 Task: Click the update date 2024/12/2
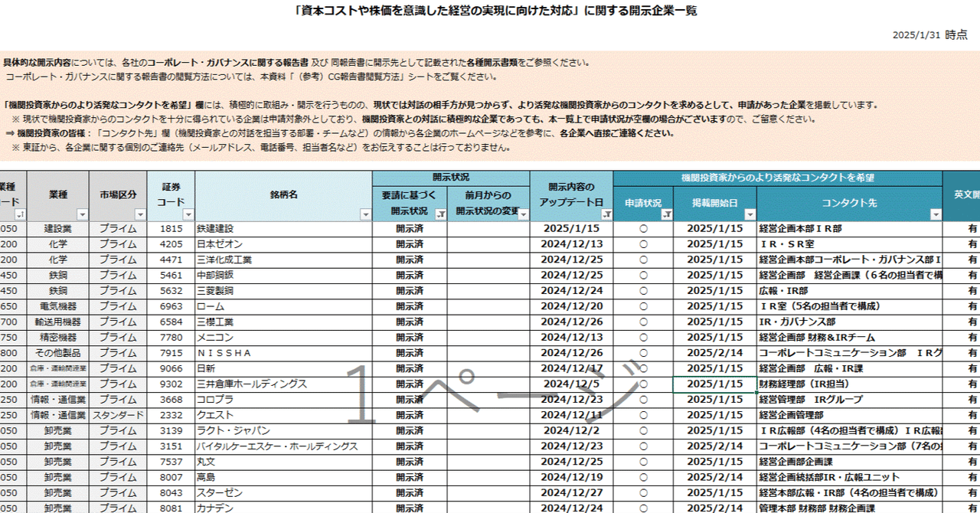point(571,431)
